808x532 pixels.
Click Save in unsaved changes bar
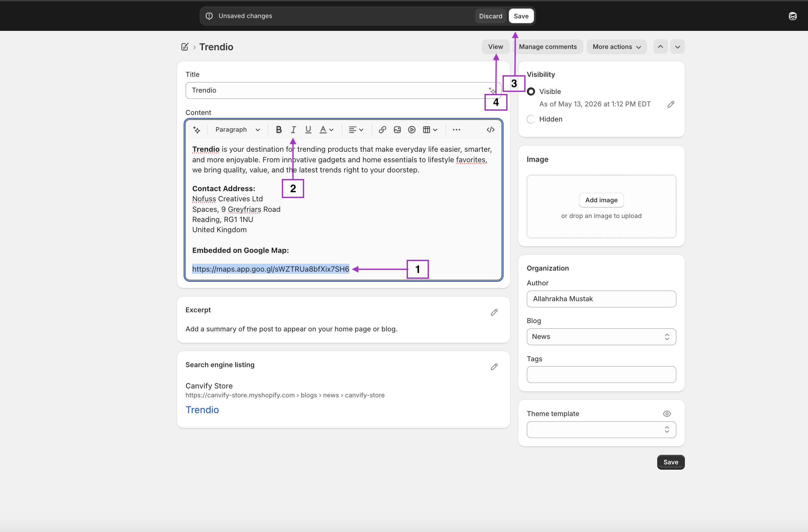[521, 16]
